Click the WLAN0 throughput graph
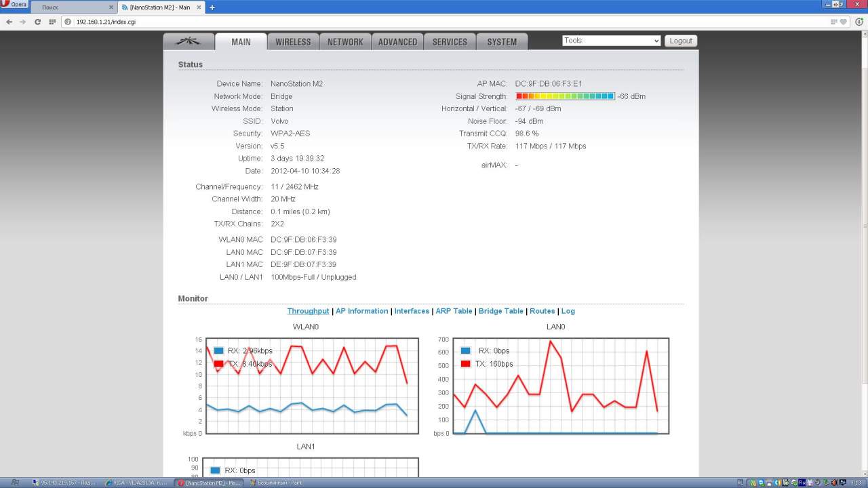 point(312,386)
